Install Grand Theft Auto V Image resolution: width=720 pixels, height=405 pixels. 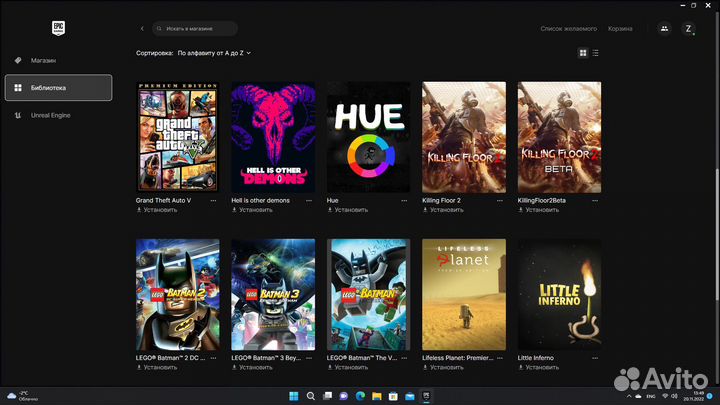pos(157,210)
